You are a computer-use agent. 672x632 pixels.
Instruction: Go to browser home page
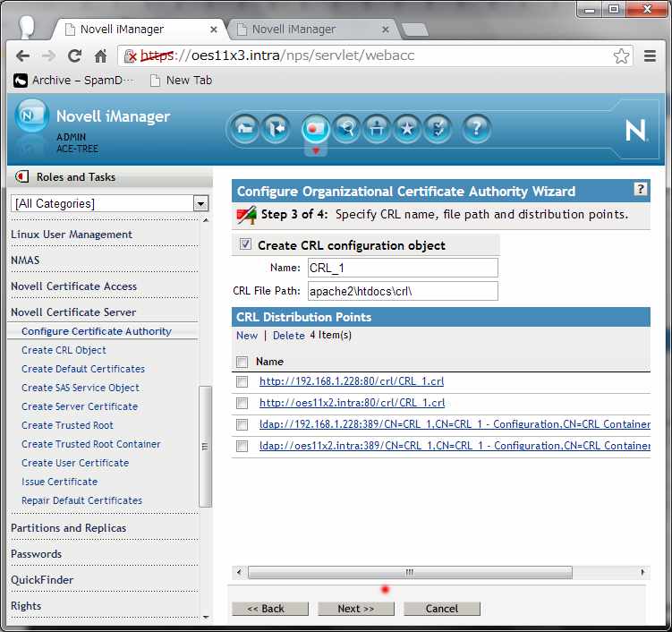click(101, 56)
